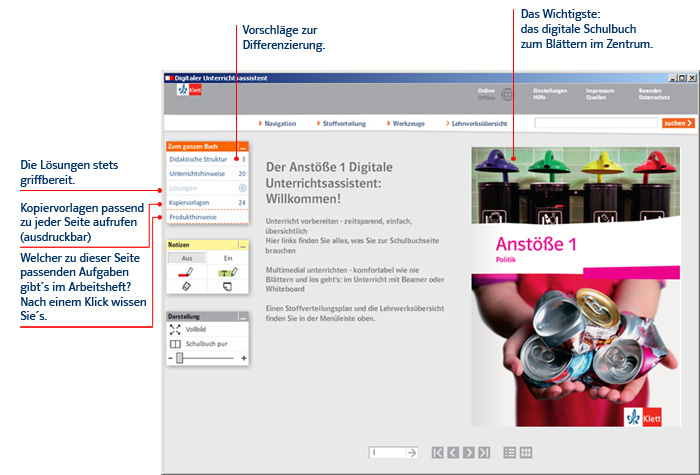Click the Vollbild fullscreen arrows icon
Image resolution: width=700 pixels, height=475 pixels.
tap(175, 329)
